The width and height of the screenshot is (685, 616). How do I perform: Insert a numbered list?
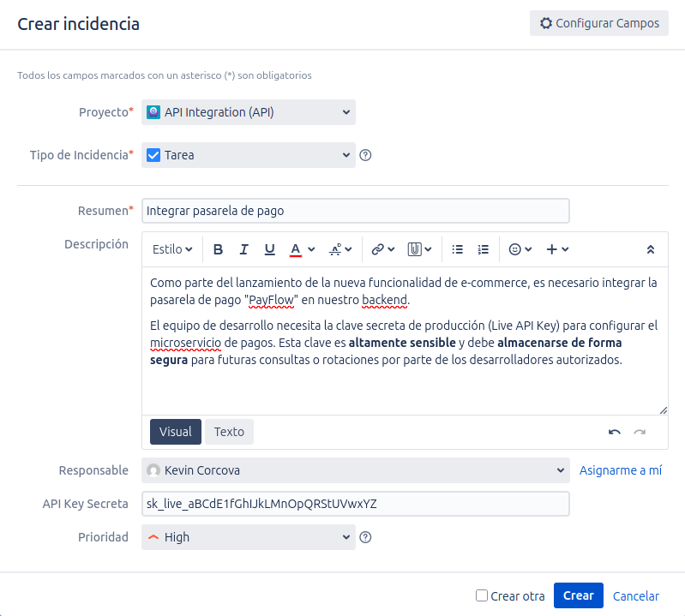484,249
